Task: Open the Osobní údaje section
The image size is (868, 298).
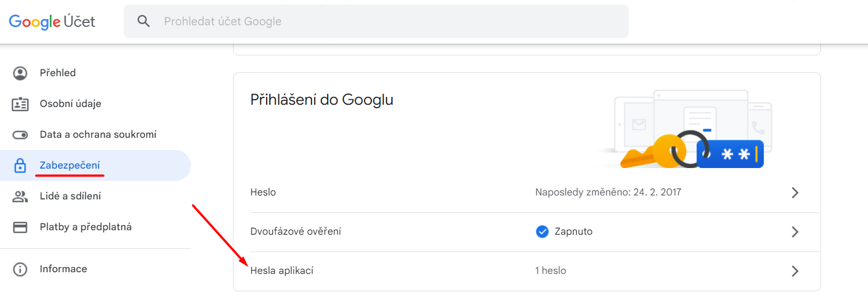Action: pos(71,104)
